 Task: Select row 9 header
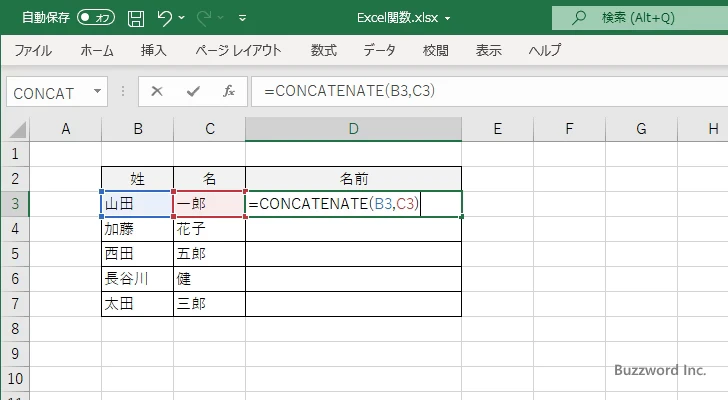pyautogui.click(x=15, y=354)
